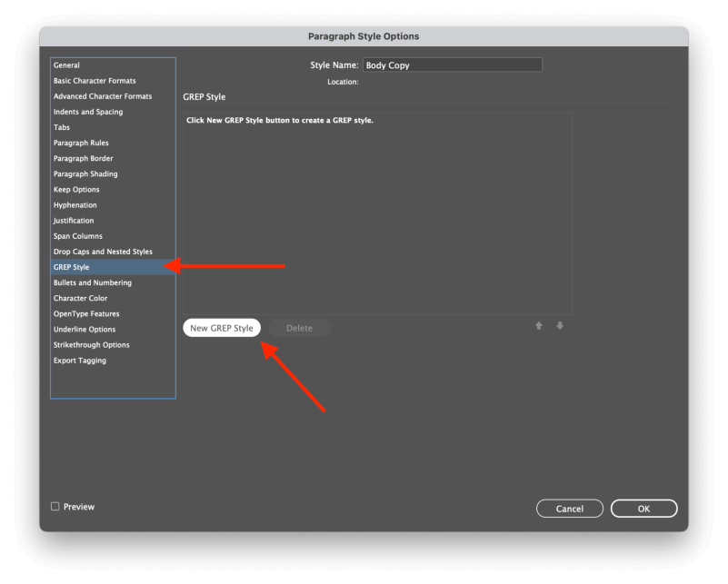Select the Justification category
The image size is (728, 584).
pyautogui.click(x=113, y=221)
